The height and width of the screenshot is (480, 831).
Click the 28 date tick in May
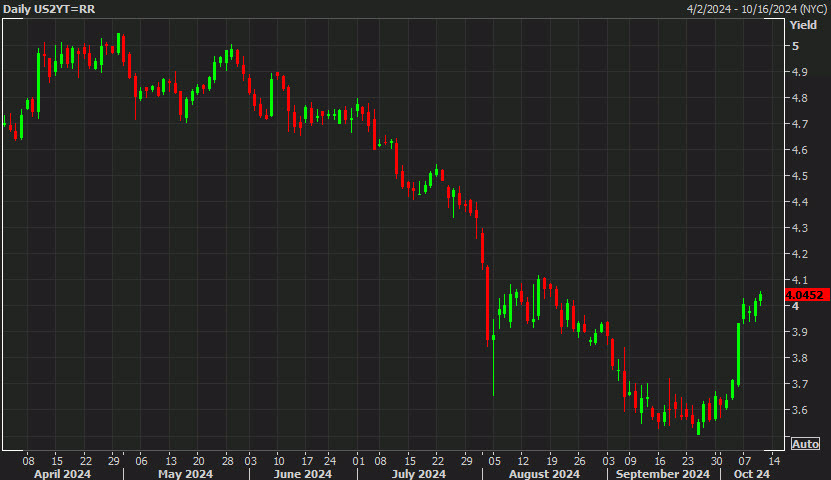click(227, 460)
